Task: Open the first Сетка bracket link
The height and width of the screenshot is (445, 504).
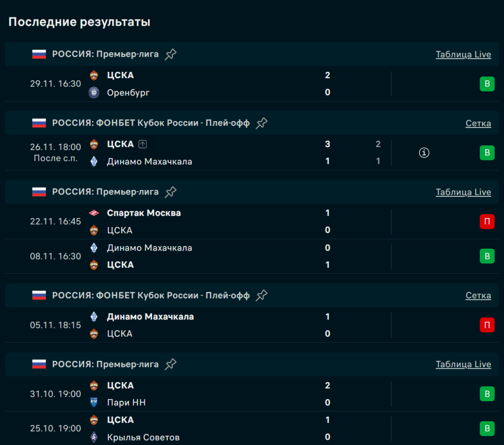Action: 478,123
